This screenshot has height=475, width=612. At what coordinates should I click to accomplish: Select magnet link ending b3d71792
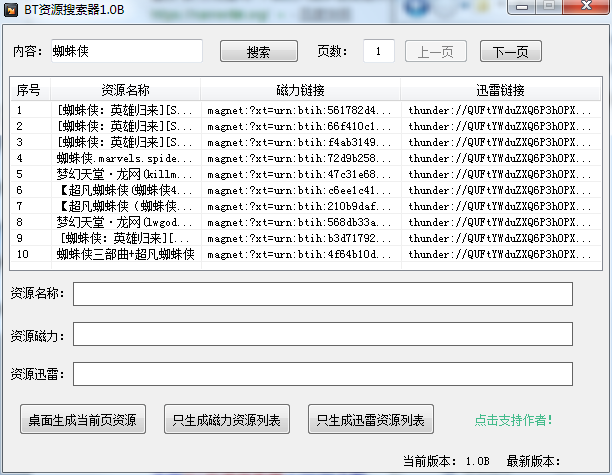[x=299, y=238]
